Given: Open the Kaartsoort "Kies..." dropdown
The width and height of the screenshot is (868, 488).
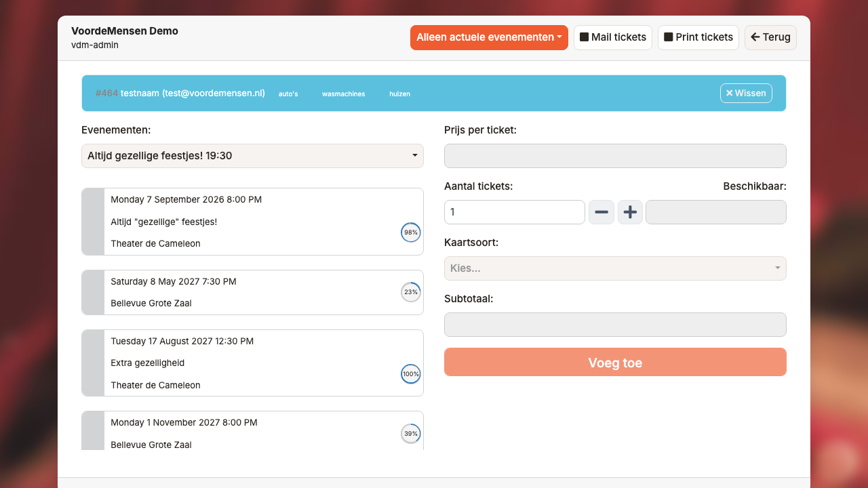Looking at the screenshot, I should tap(615, 268).
